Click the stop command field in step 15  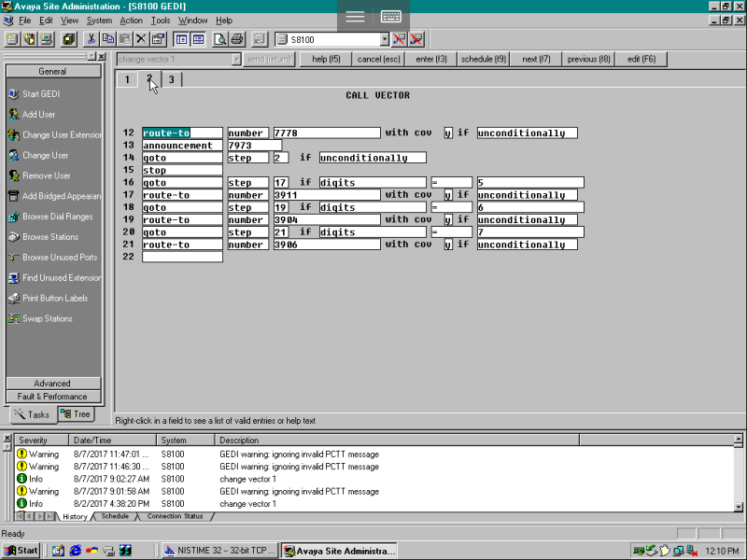[182, 170]
